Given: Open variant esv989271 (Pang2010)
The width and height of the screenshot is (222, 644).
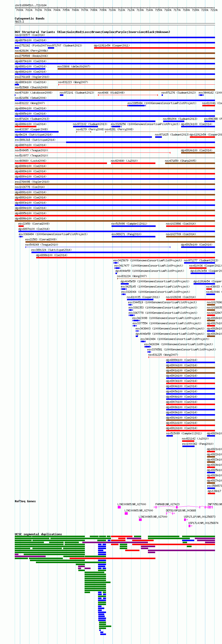Looking at the screenshot, I should coord(127,234).
